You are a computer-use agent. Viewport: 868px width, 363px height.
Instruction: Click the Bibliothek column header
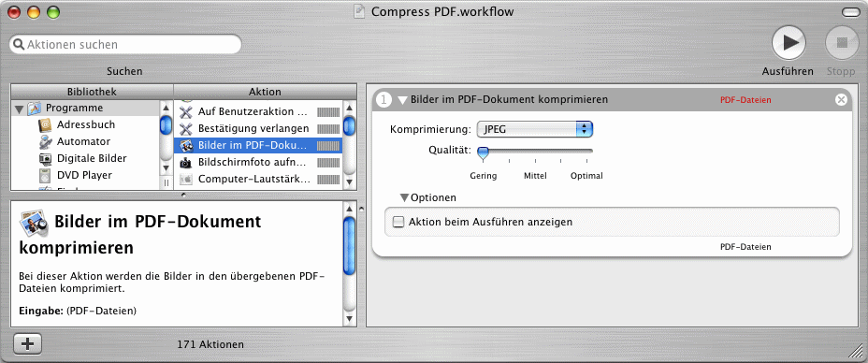tap(92, 92)
